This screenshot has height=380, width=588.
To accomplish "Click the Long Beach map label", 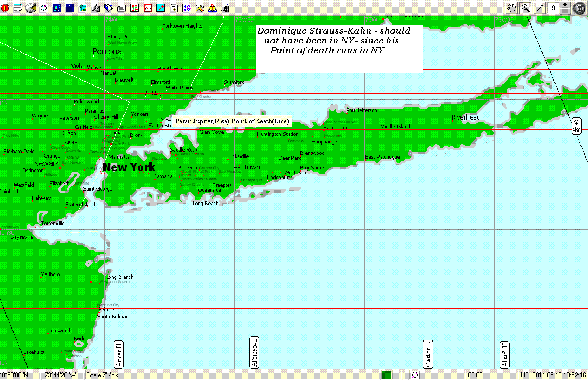I will pos(206,204).
